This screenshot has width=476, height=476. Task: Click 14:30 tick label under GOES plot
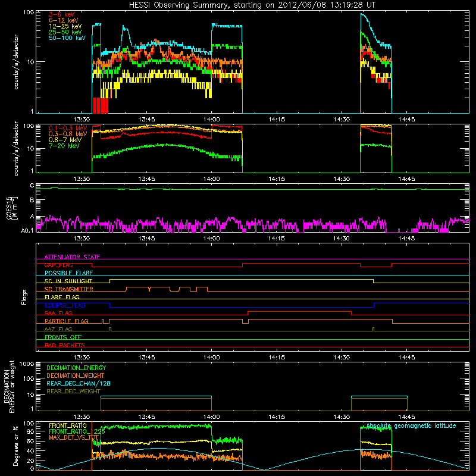click(342, 239)
